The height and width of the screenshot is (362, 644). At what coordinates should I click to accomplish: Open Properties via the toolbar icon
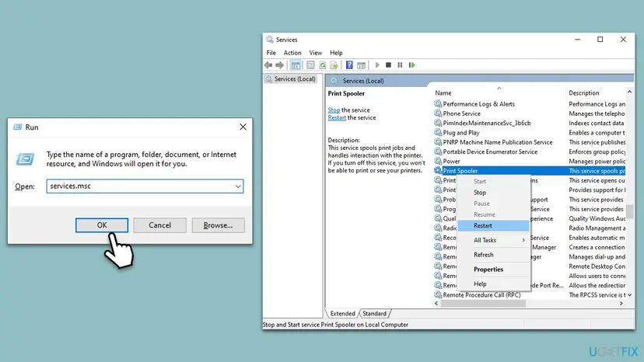pyautogui.click(x=310, y=64)
